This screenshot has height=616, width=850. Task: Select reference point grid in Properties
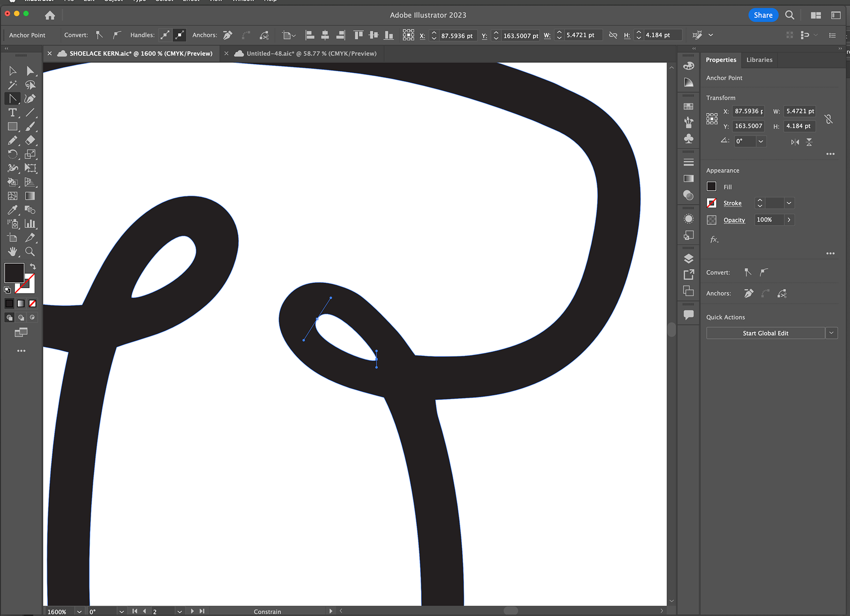pyautogui.click(x=712, y=119)
